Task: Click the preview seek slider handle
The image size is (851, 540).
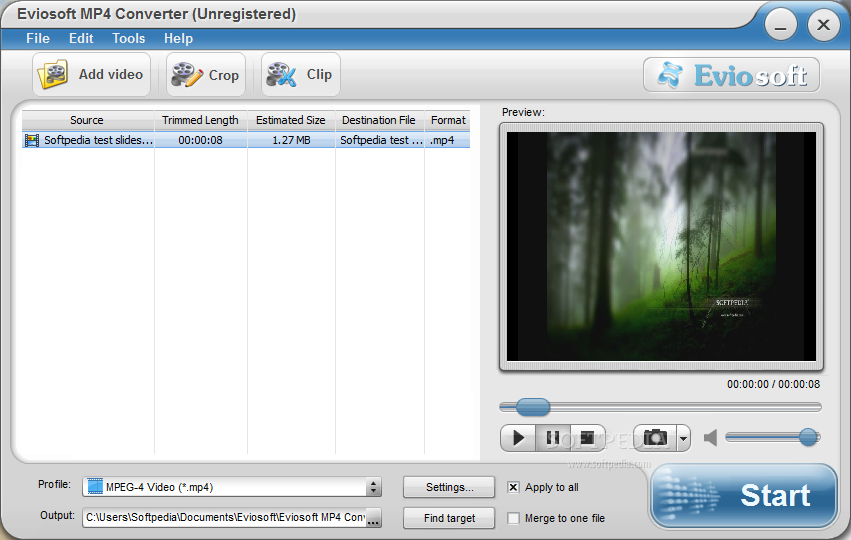Action: click(x=532, y=407)
